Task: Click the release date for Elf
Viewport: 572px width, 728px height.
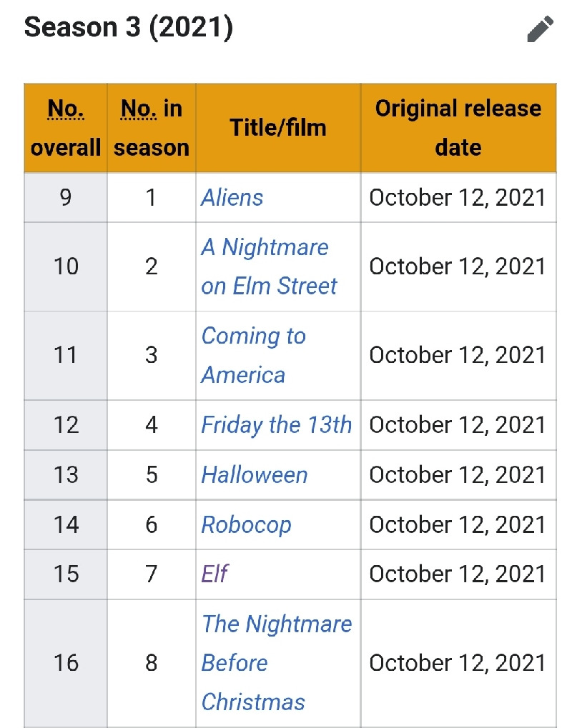Action: [457, 574]
